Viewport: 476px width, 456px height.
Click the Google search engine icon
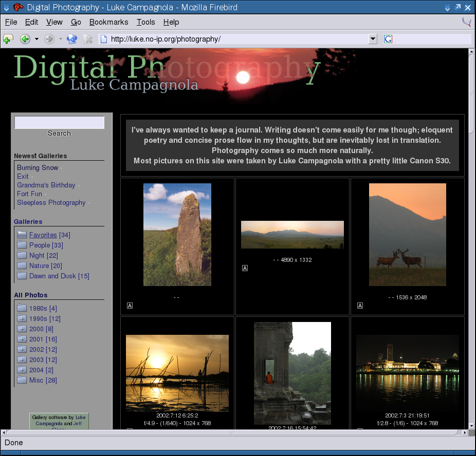tap(388, 39)
